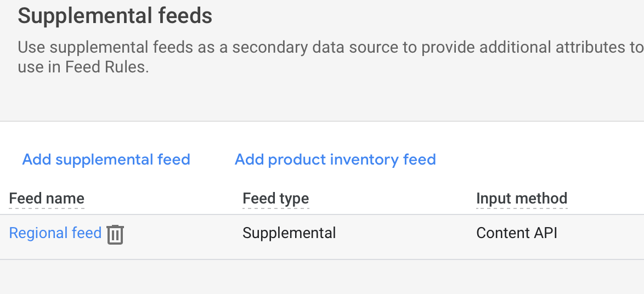644x294 pixels.
Task: Select the Supplemental feed type cell
Action: (x=289, y=233)
